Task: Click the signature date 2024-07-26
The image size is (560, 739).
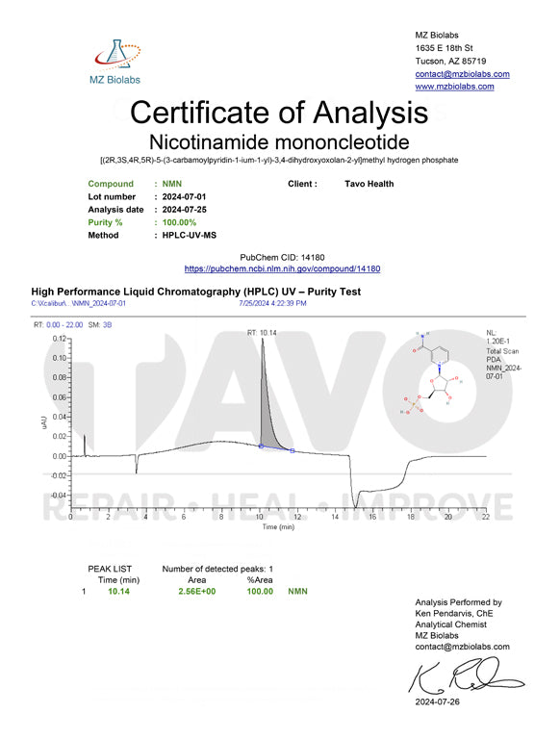Action: (x=437, y=701)
